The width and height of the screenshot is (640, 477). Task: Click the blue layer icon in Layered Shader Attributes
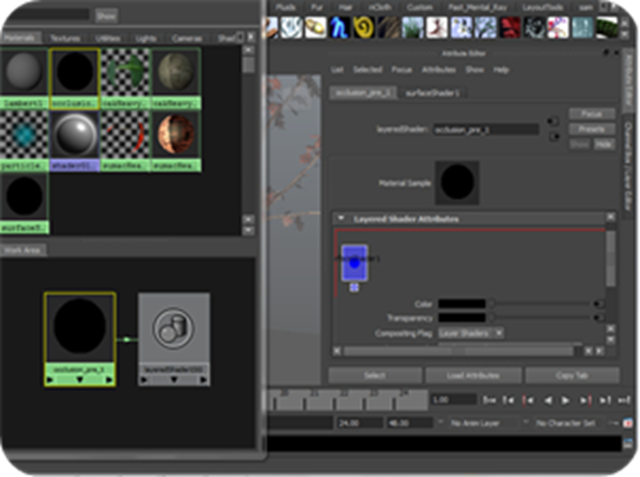coord(354,262)
